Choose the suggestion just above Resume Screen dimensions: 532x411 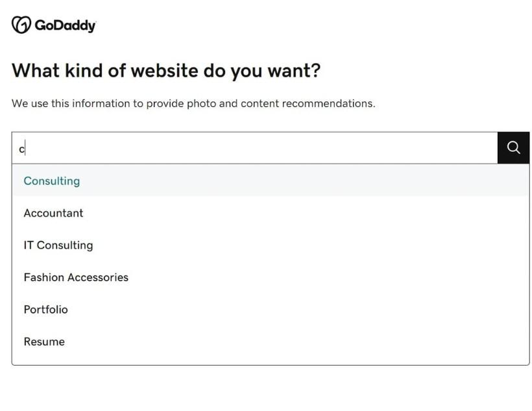coord(45,310)
